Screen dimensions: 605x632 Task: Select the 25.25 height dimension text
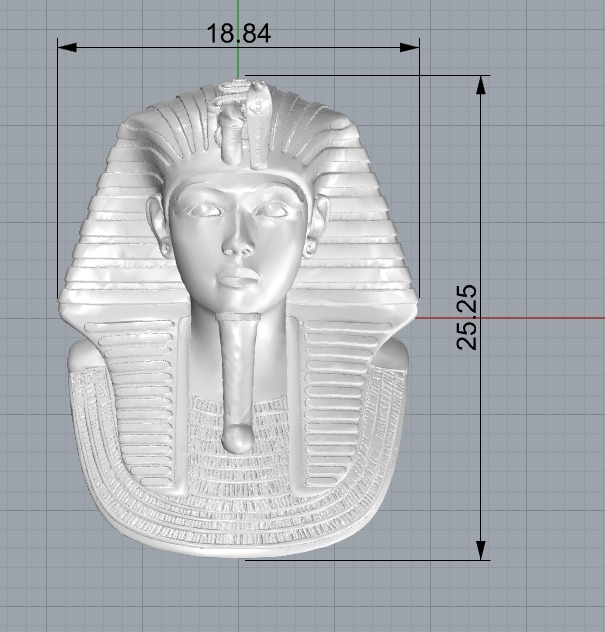click(x=467, y=317)
